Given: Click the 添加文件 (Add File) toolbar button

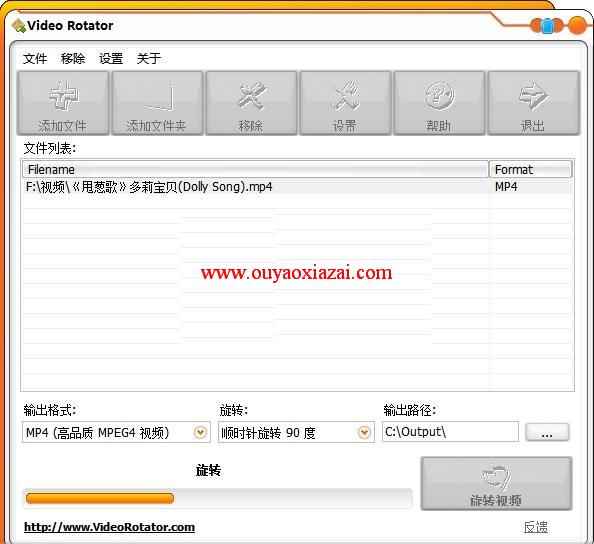Looking at the screenshot, I should (63, 103).
